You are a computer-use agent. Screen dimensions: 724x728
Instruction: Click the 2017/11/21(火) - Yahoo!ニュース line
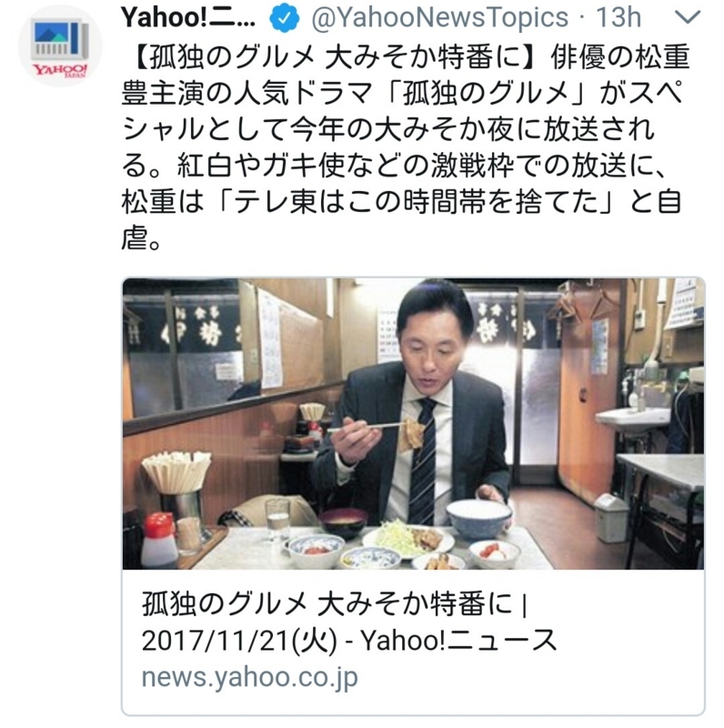[x=349, y=641]
